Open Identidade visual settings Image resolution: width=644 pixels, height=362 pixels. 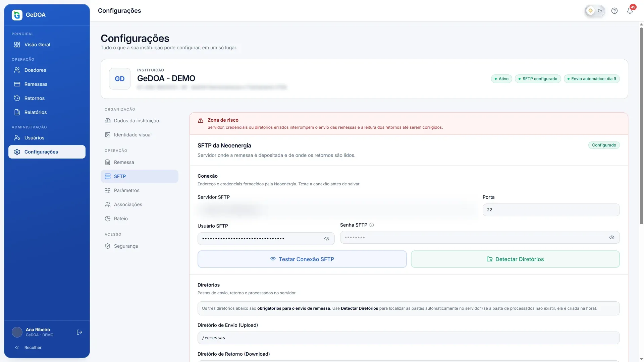coord(140,135)
